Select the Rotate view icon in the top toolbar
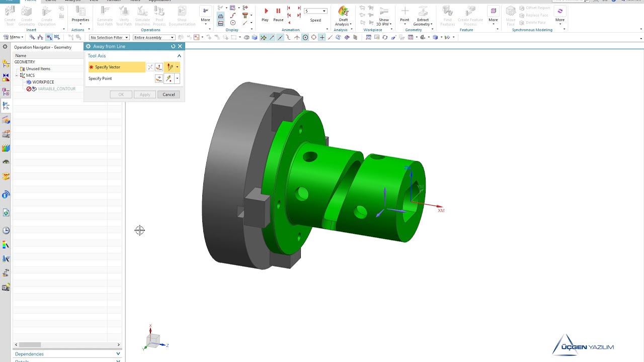 [x=385, y=37]
